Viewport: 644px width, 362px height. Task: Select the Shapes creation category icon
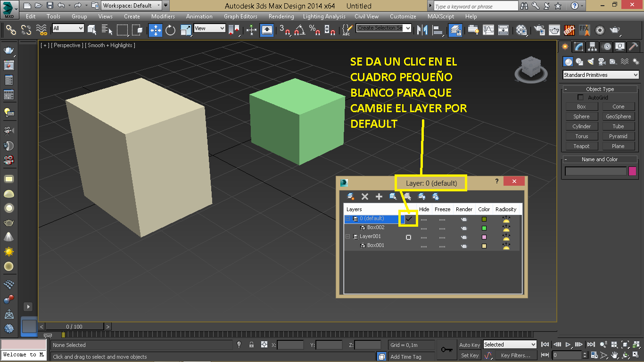579,62
